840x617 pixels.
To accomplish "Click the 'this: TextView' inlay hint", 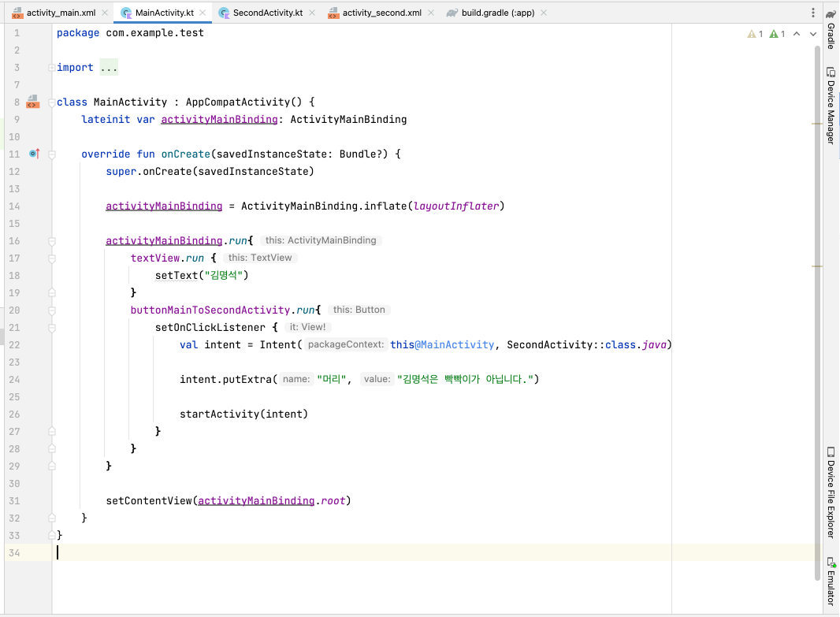I will click(x=260, y=258).
